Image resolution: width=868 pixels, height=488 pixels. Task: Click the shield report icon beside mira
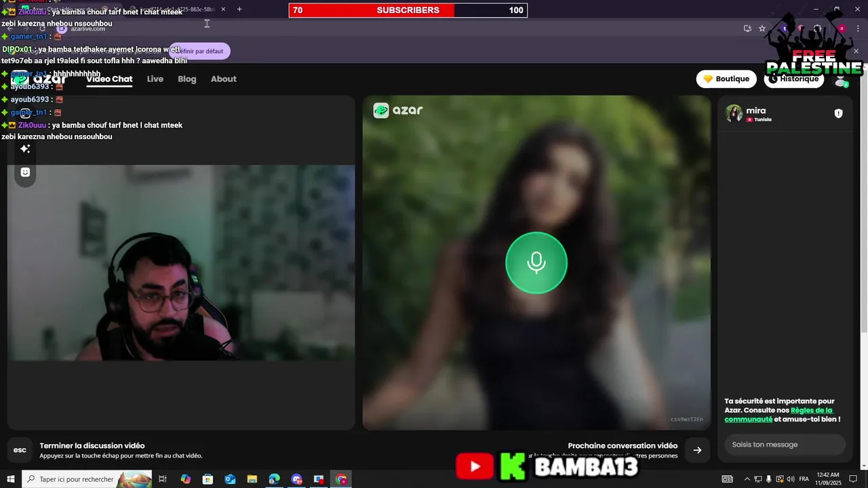click(838, 113)
